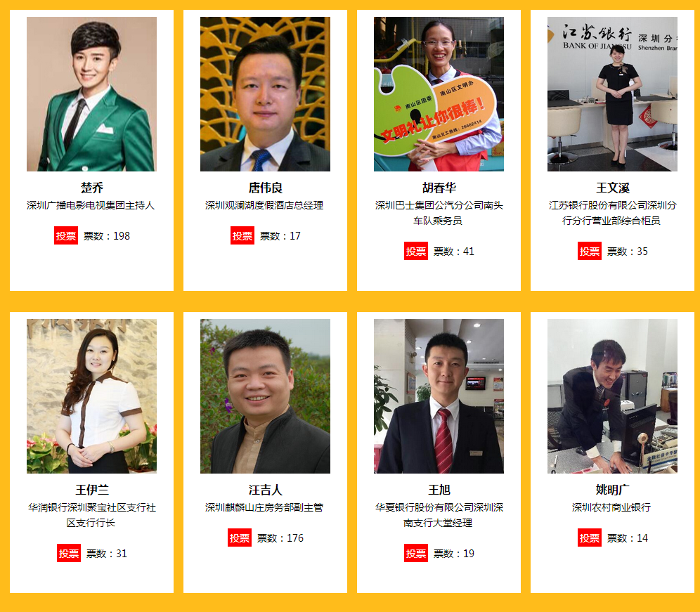Select the name heading 楚乔

point(92,188)
